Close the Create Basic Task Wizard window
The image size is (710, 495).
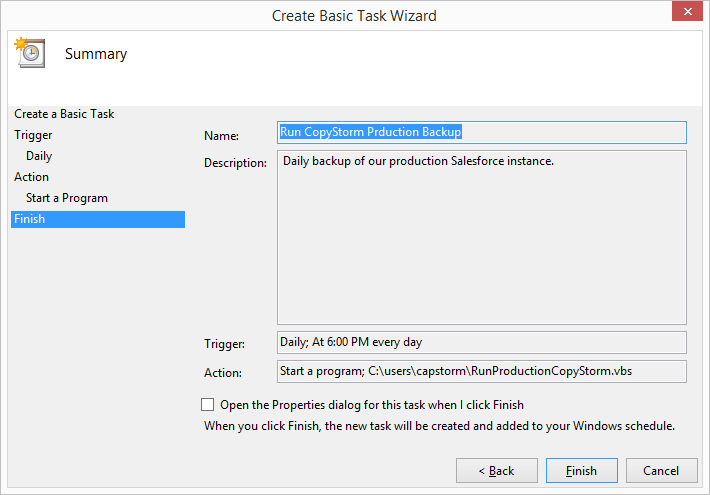pyautogui.click(x=687, y=11)
